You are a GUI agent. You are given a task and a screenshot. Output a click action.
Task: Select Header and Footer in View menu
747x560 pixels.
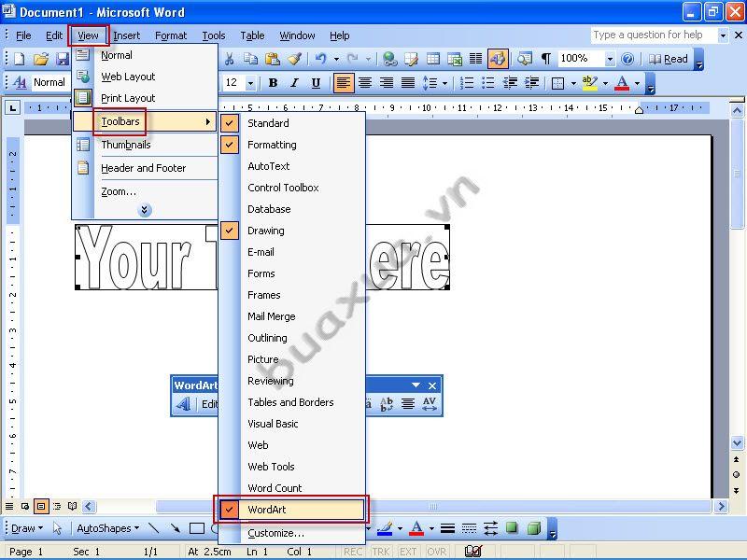pyautogui.click(x=145, y=168)
